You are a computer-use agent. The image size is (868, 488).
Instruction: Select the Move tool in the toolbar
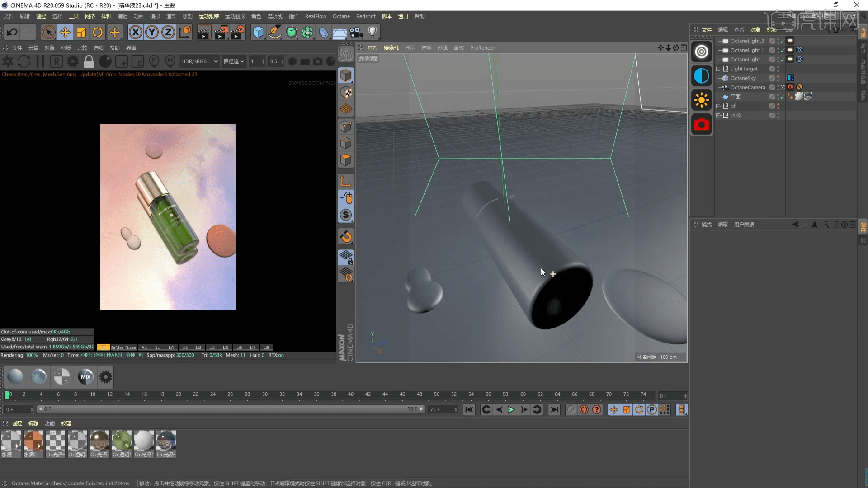(65, 32)
